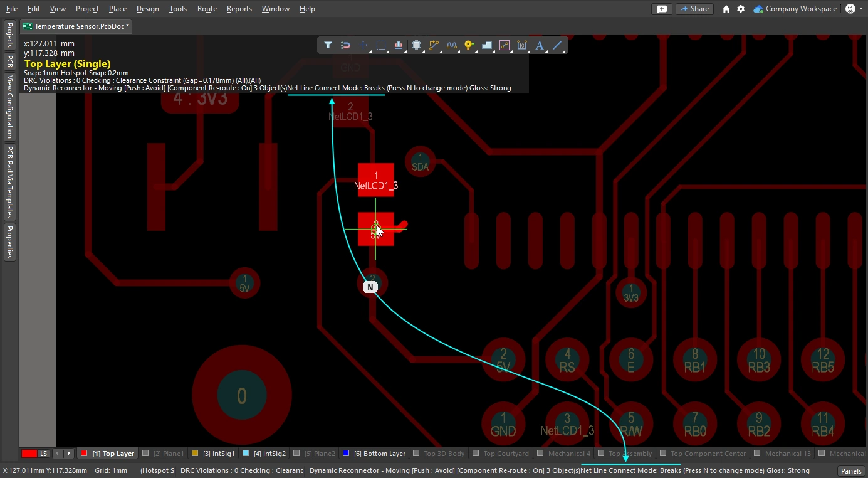Click the cyan IntSig2 layer color swatch
This screenshot has height=478, width=868.
tap(246, 454)
